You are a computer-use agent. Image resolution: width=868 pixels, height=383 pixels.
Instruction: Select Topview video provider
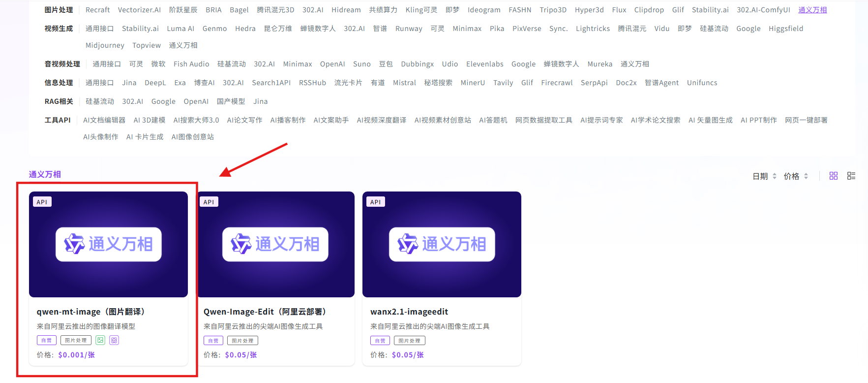(x=147, y=45)
